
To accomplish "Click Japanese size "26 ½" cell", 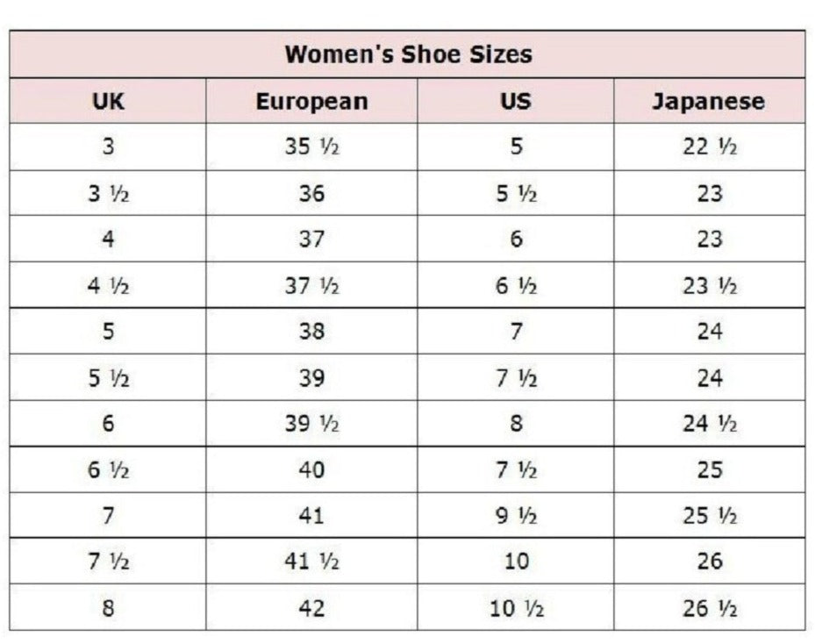I will point(709,608).
